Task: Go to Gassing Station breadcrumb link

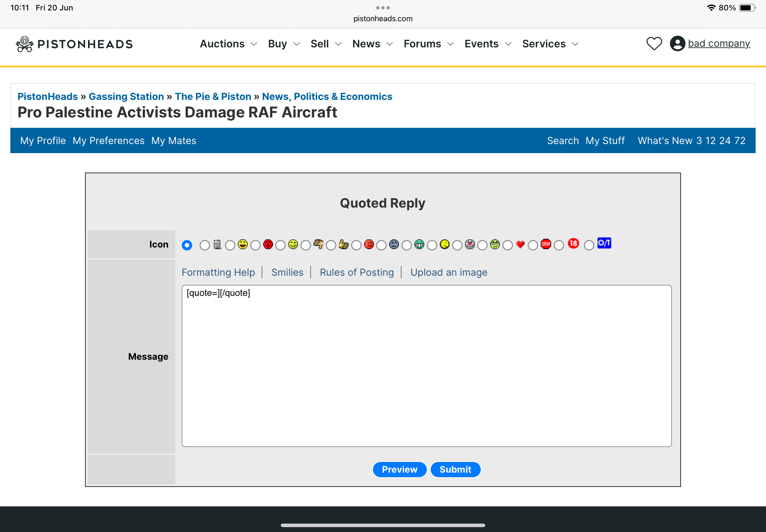Action: click(x=126, y=96)
